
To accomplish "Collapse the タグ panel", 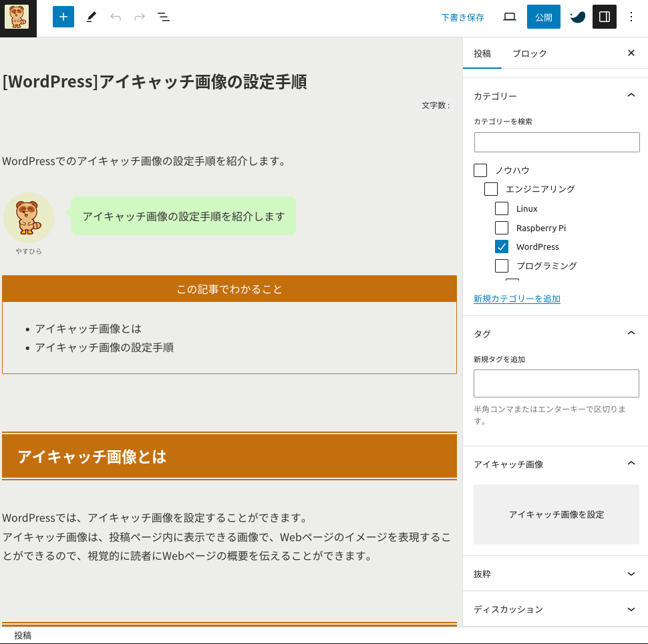I will click(x=556, y=333).
